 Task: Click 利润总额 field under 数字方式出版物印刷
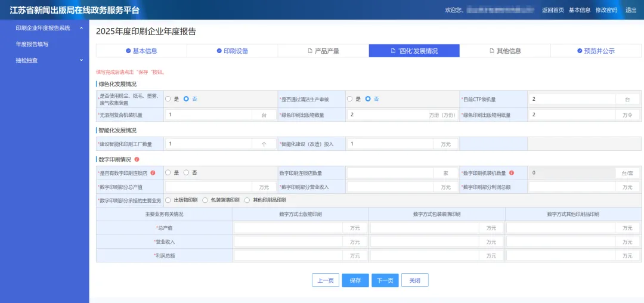coord(289,255)
